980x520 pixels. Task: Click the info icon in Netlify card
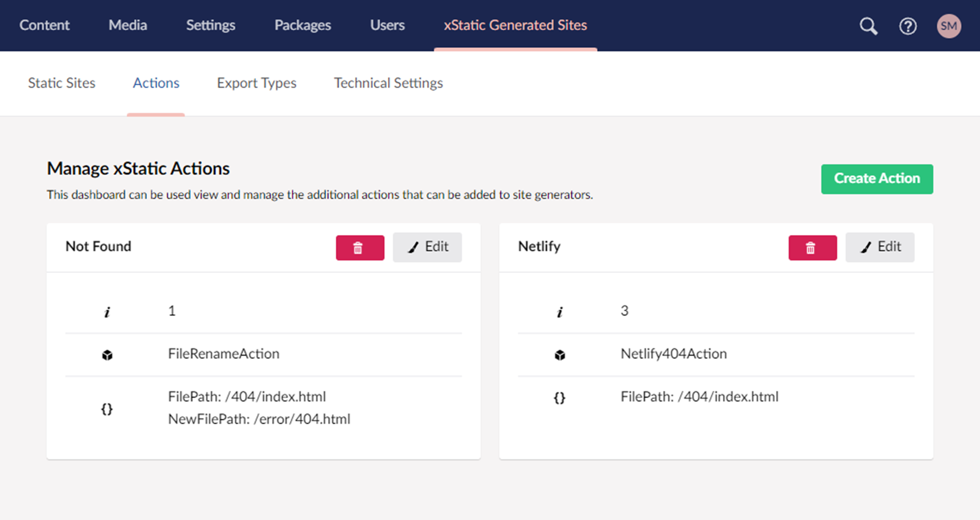[x=559, y=312]
